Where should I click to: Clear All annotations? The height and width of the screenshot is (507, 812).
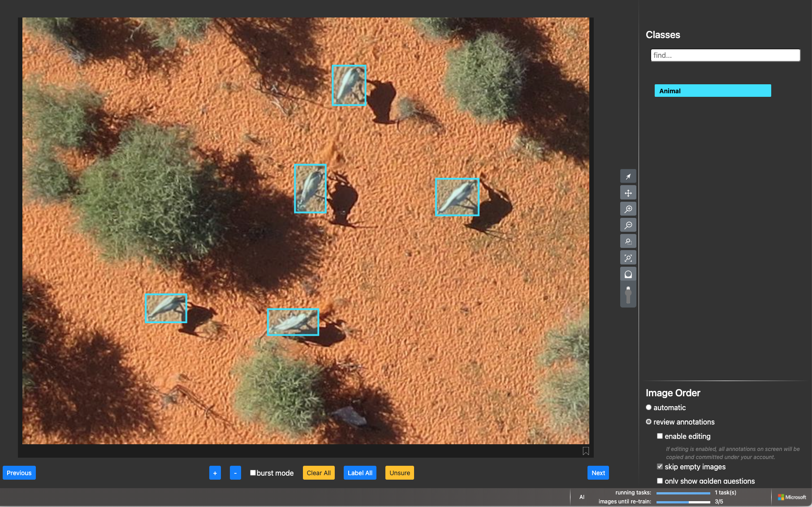(319, 473)
